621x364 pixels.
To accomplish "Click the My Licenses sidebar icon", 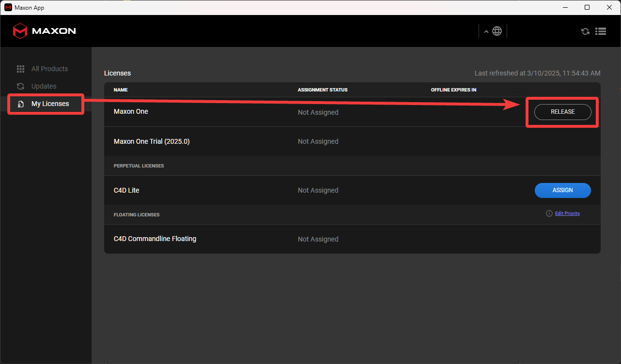I will pos(21,104).
